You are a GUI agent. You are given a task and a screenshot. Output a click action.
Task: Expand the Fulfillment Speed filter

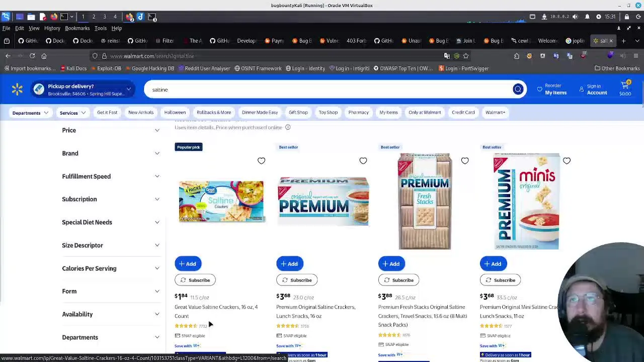[111, 176]
